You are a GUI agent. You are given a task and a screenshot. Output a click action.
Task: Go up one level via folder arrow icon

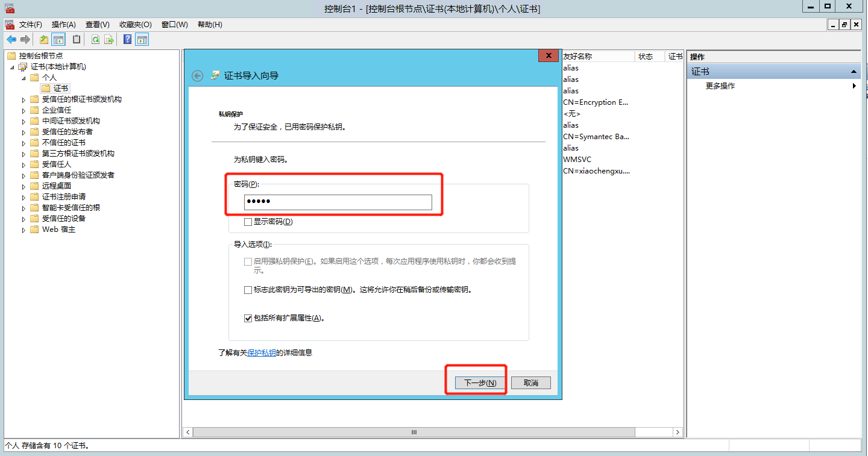[x=44, y=40]
